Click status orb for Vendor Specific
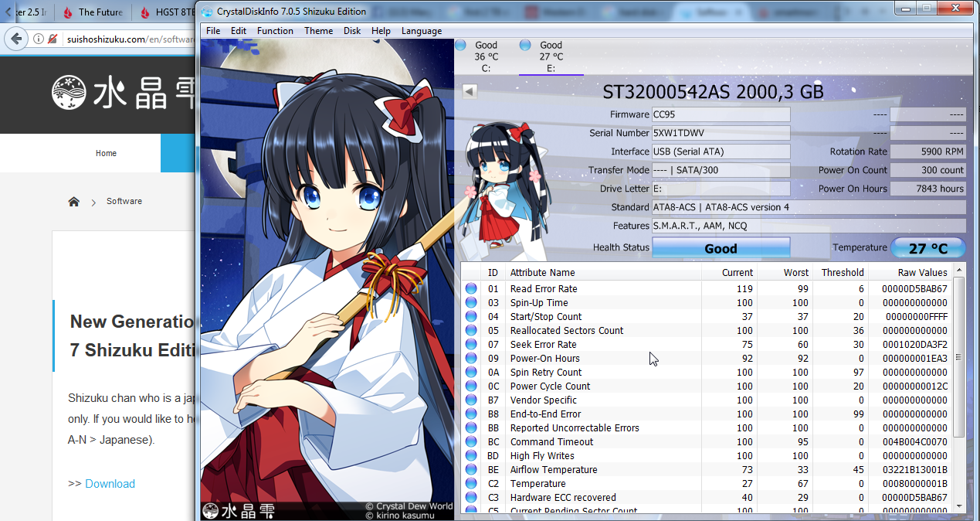Viewport: 980px width, 521px height. [x=471, y=400]
